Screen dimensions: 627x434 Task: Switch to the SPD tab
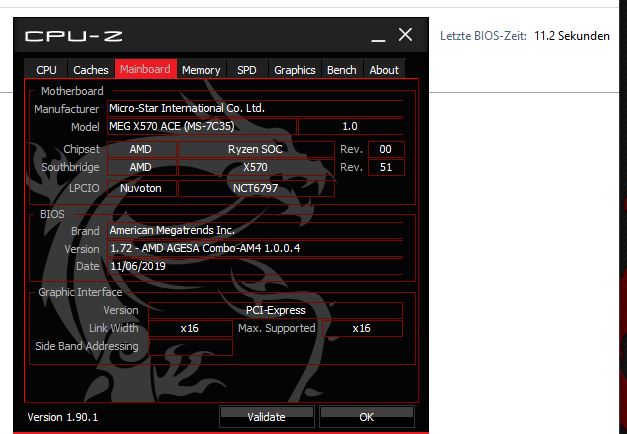[247, 70]
